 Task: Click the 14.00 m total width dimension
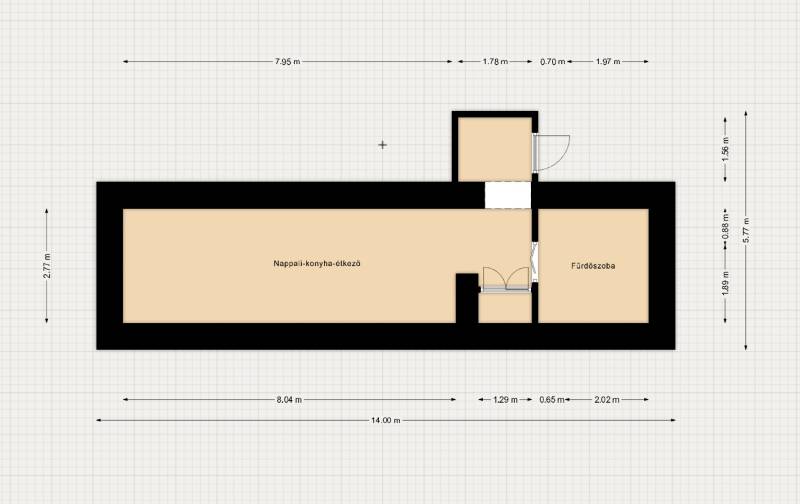[x=385, y=421]
